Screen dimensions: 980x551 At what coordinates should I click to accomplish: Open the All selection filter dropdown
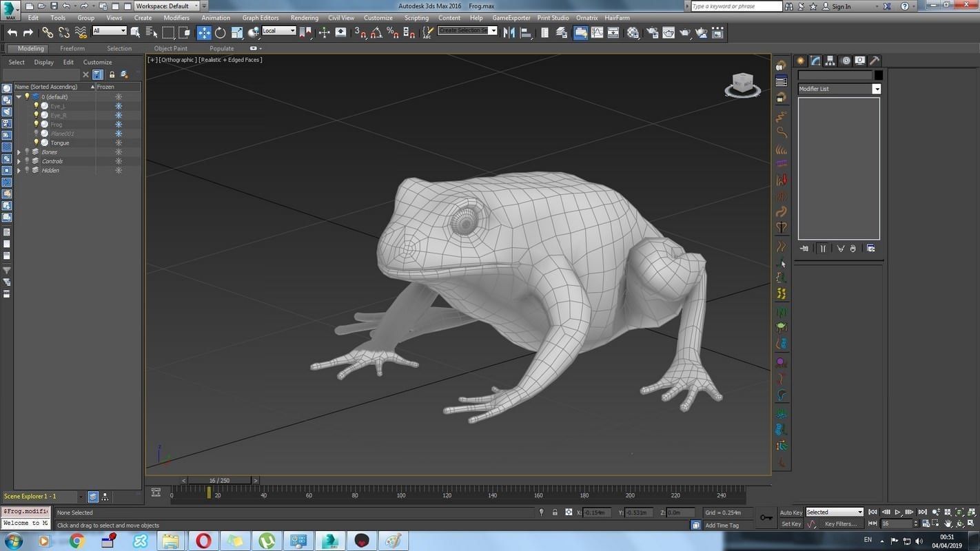pyautogui.click(x=110, y=31)
